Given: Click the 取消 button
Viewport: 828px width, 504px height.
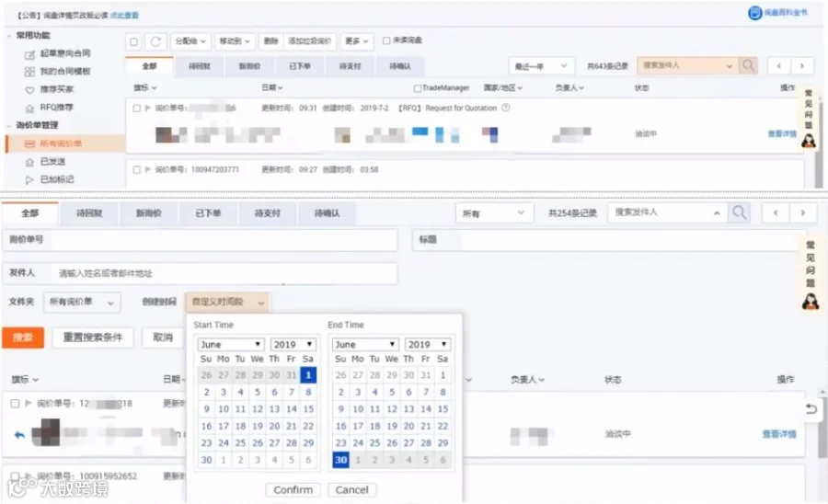Looking at the screenshot, I should [x=163, y=338].
